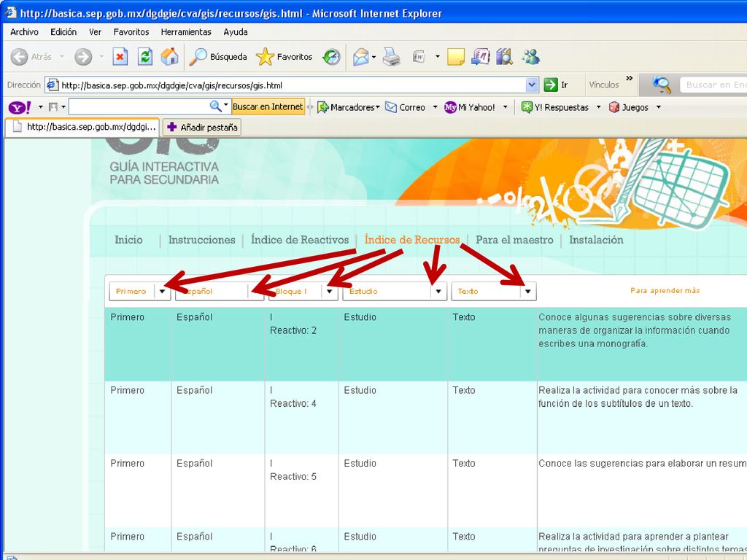Expand the Texto type dropdown
This screenshot has height=560, width=747.
(x=528, y=292)
